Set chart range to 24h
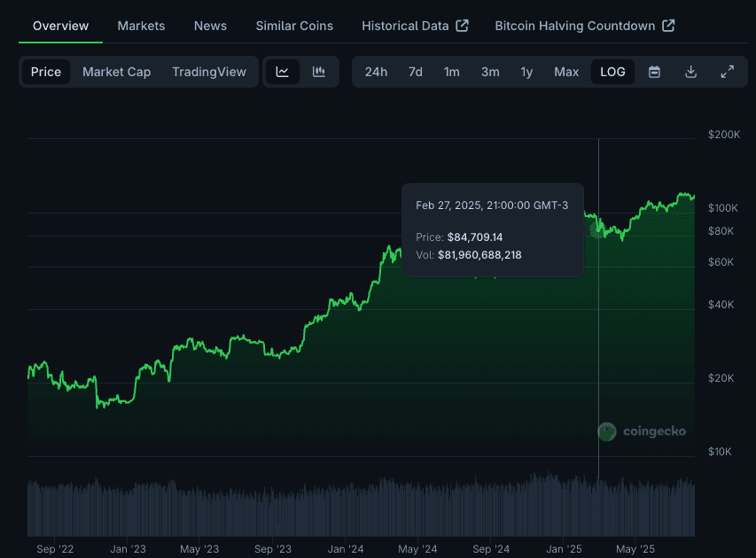756x558 pixels. (376, 72)
